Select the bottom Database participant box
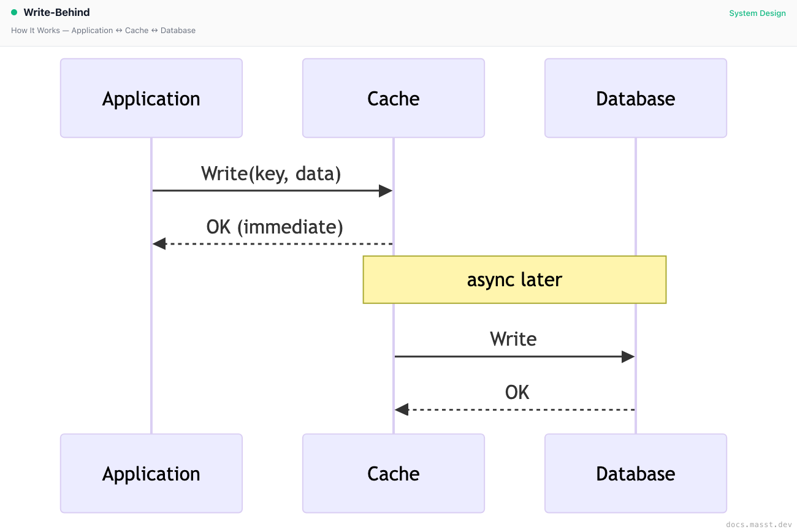 (636, 473)
